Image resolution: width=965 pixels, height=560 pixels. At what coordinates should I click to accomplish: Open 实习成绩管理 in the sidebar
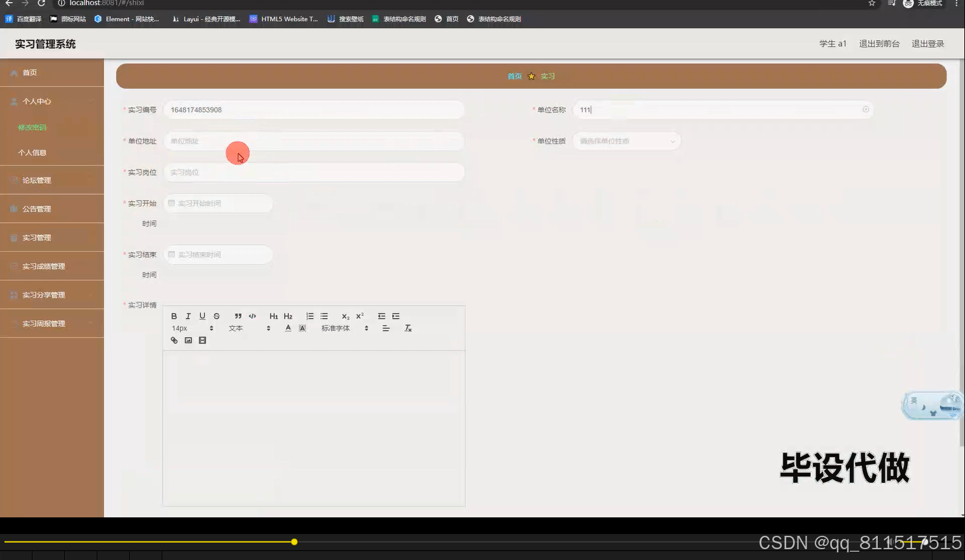52,266
